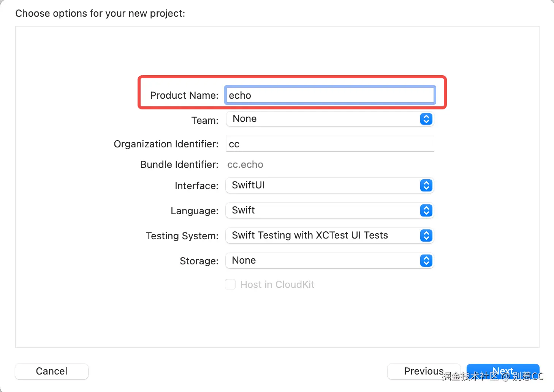554x392 pixels.
Task: Click the "Product Name:" label
Action: click(x=184, y=95)
